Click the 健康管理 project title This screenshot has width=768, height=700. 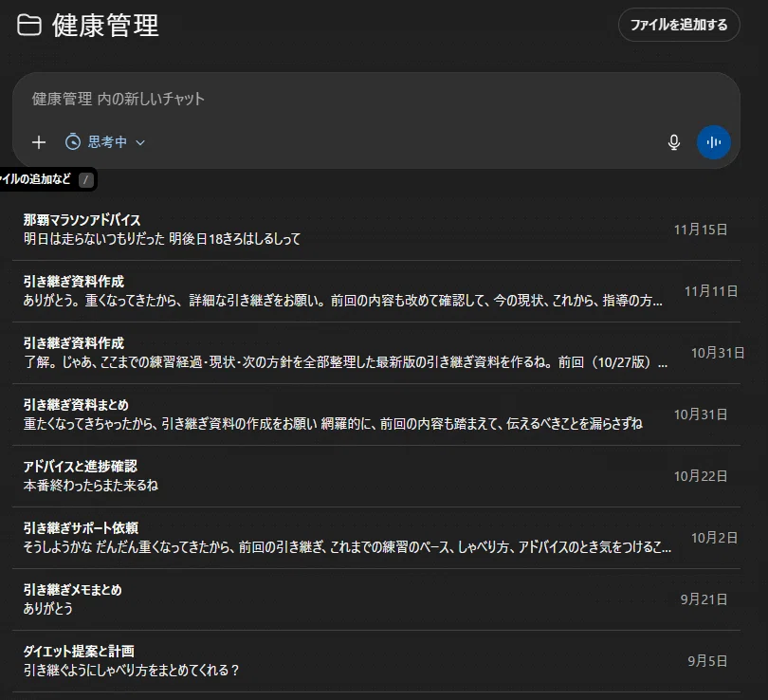(105, 26)
